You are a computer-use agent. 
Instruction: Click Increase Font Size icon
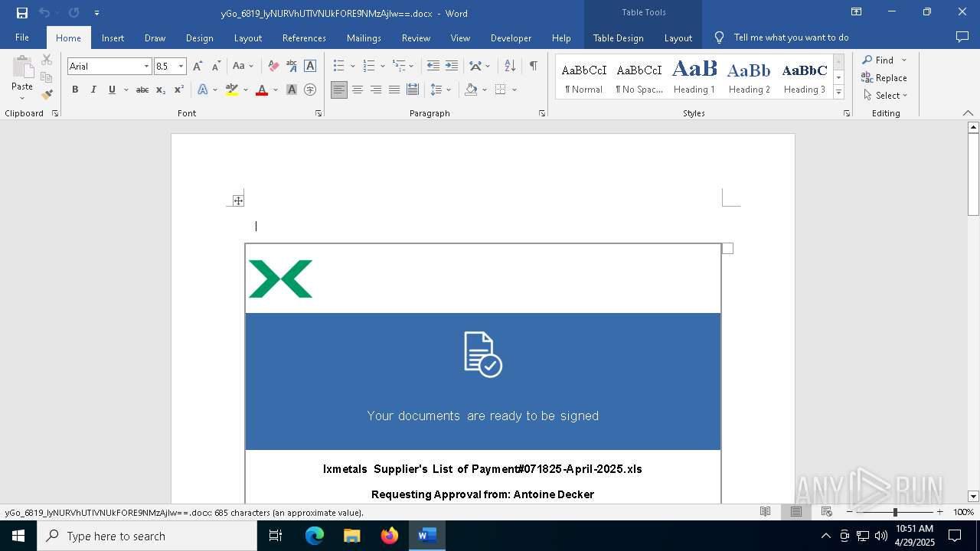coord(198,66)
